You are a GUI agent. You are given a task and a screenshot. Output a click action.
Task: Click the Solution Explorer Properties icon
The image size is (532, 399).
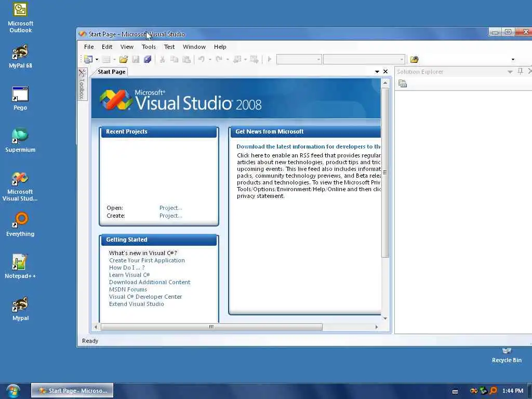click(403, 84)
